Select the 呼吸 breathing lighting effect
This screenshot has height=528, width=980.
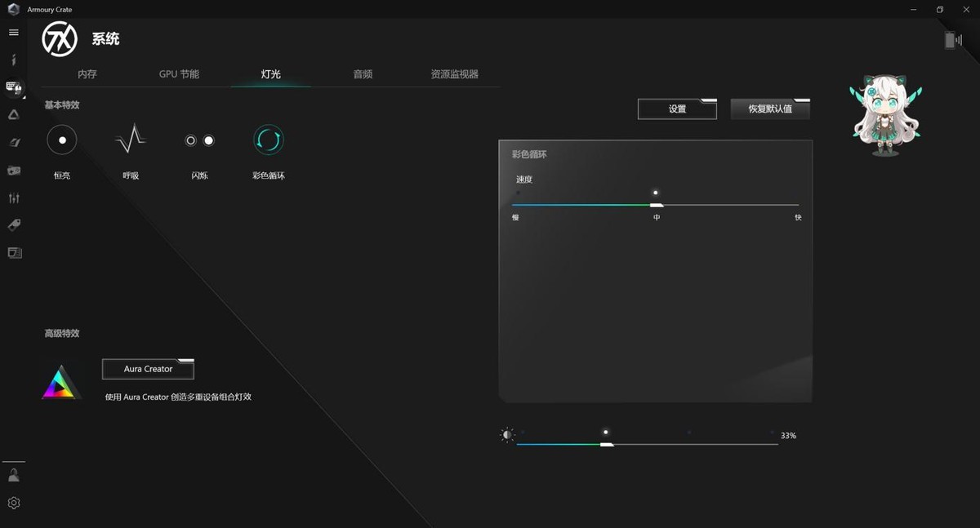tap(131, 140)
